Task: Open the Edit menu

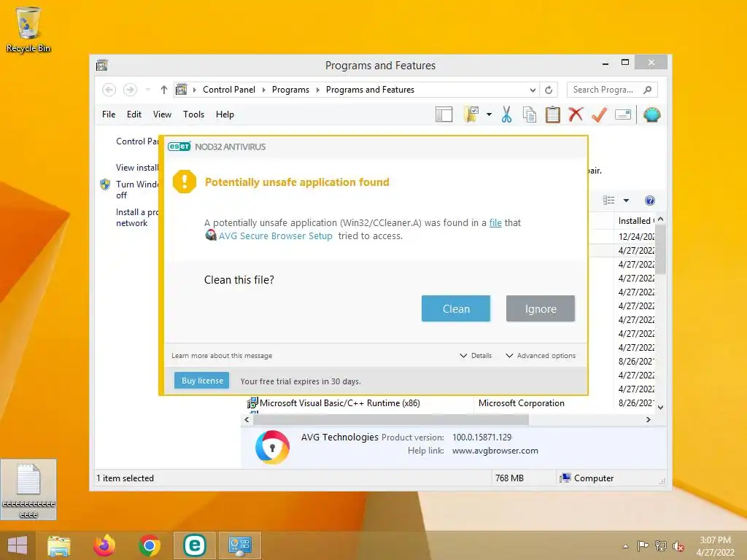Action: click(134, 114)
